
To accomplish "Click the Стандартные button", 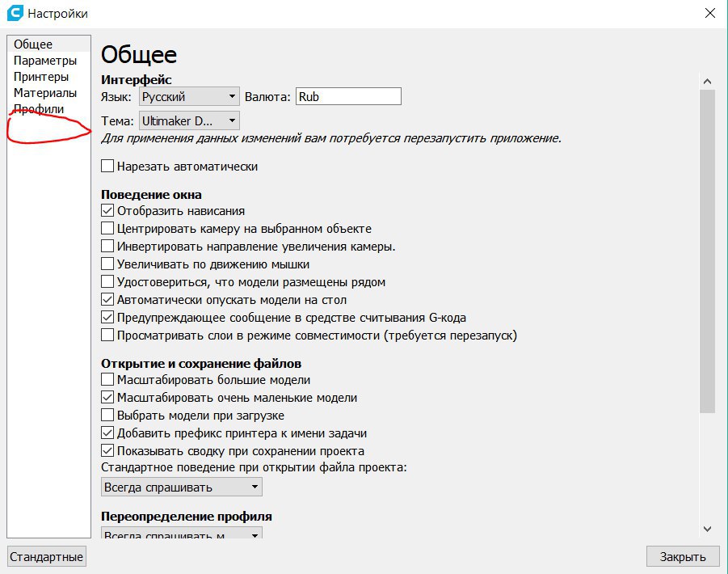I will point(46,556).
